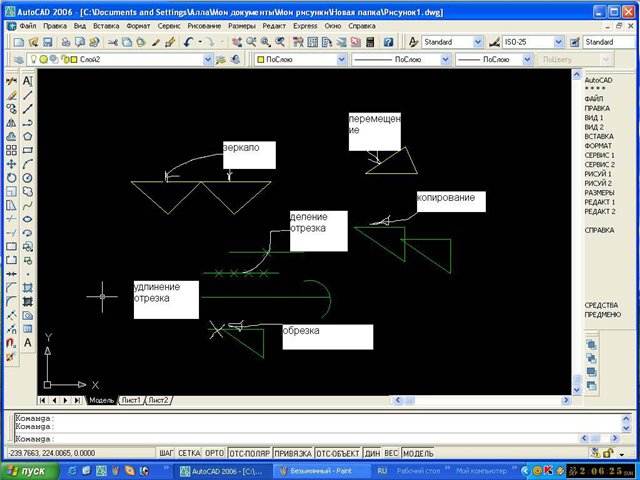The height and width of the screenshot is (480, 640).
Task: Toggle СЕТКА grid display in status bar
Action: click(189, 453)
